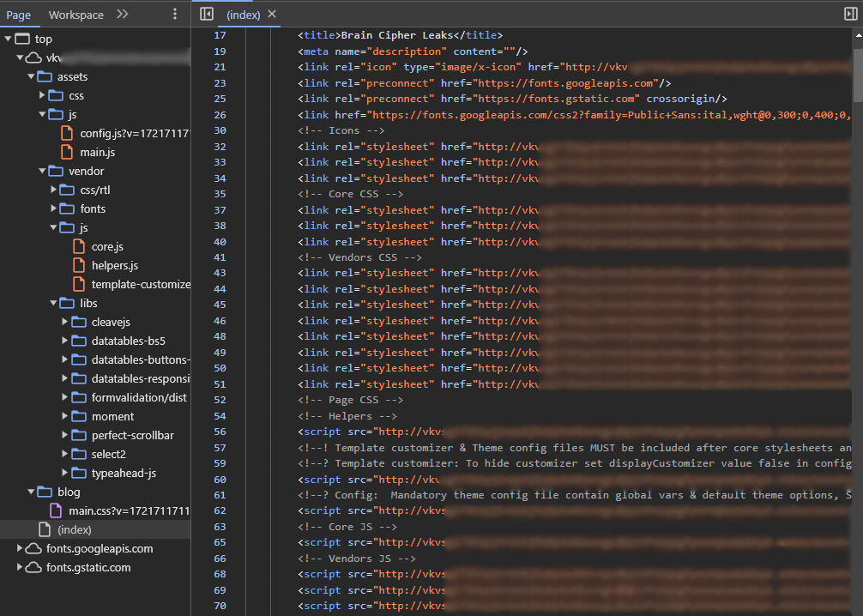Expand the datatables-bs5 folder
Viewport: 863px width, 616px height.
pyautogui.click(x=65, y=341)
